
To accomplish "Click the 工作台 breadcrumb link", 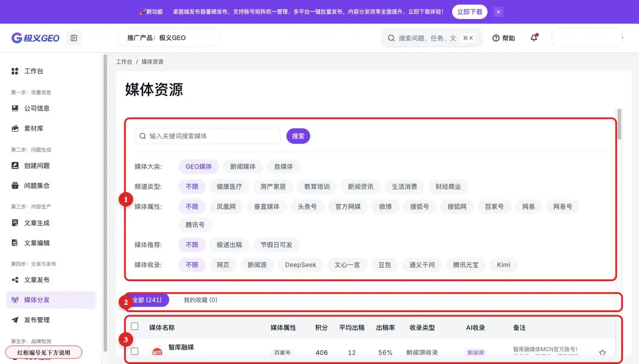I will [124, 62].
